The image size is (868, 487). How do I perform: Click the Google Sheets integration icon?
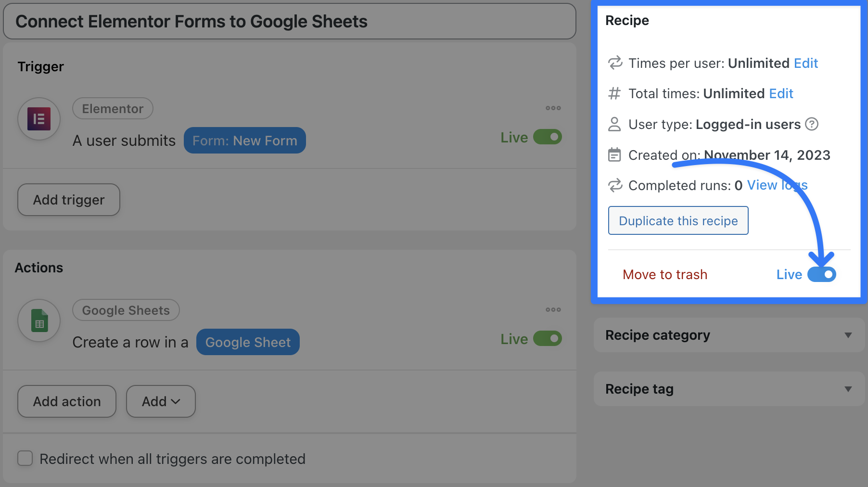39,320
